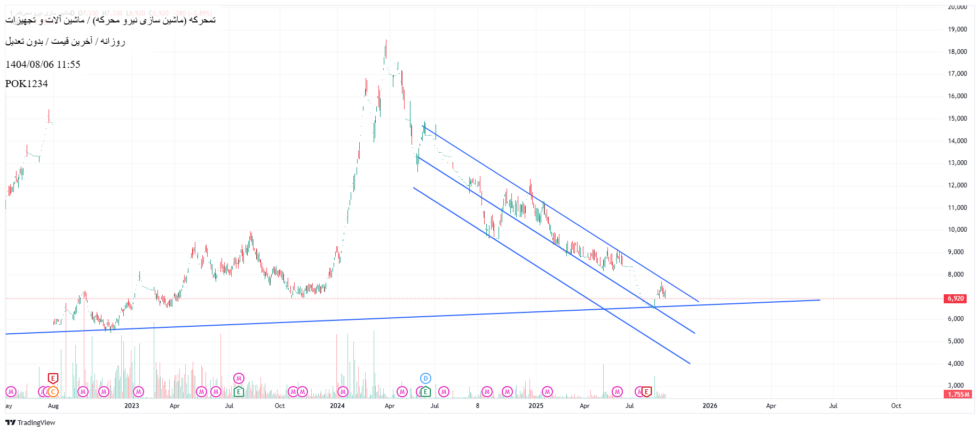
Task: Click the 1404/08/06 11:55 timestamp text
Action: (x=43, y=65)
